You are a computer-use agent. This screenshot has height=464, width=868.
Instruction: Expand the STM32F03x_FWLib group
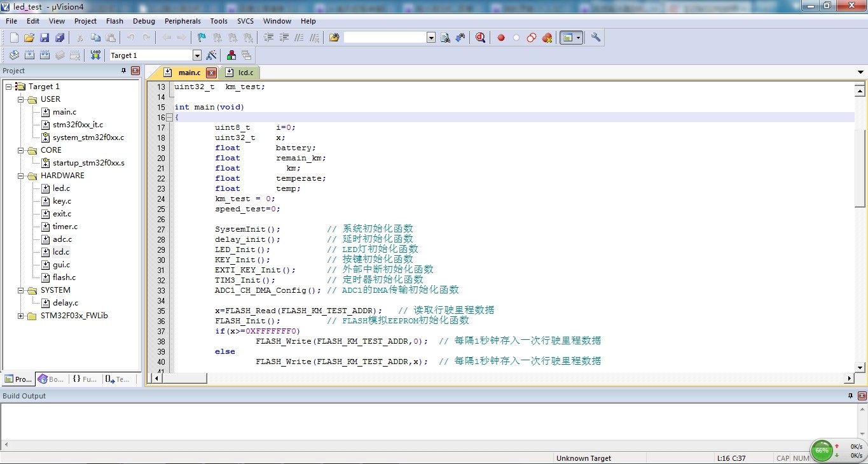click(21, 316)
